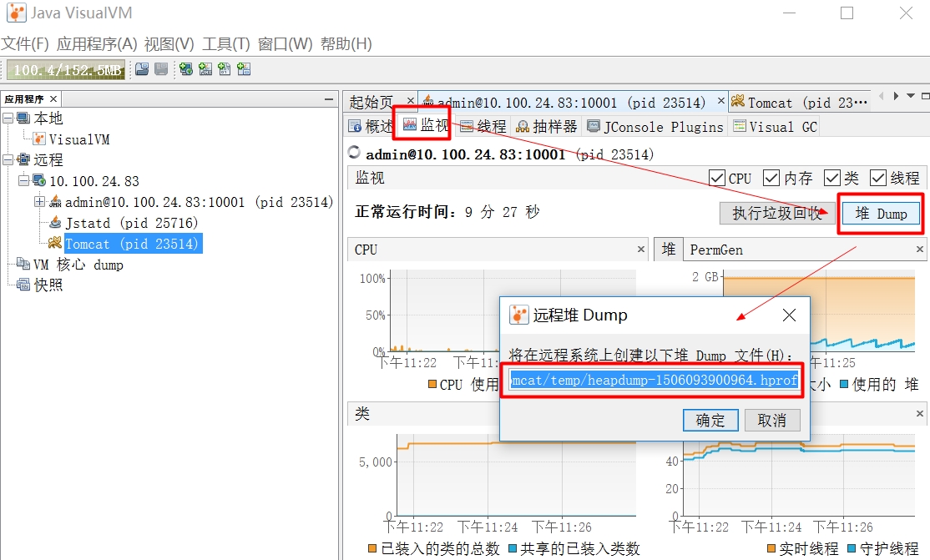This screenshot has width=930, height=560.
Task: Click the Load file toolbar icon
Action: [142, 69]
